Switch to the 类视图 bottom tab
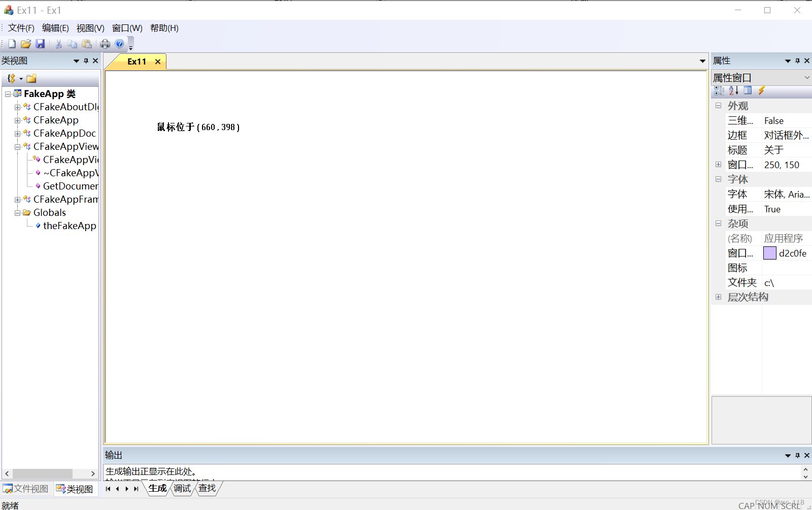The image size is (812, 510). pos(75,489)
